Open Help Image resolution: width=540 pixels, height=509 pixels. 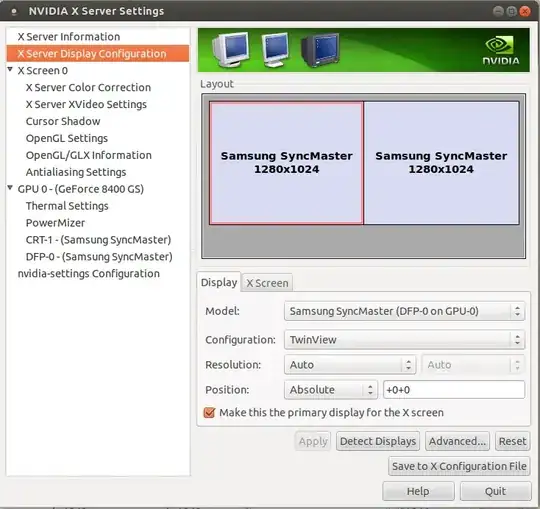pyautogui.click(x=418, y=491)
